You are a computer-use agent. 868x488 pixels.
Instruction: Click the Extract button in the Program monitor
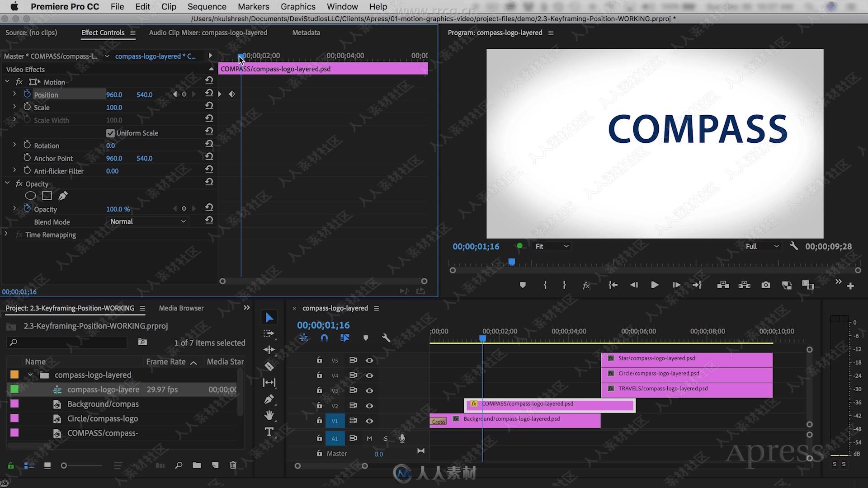click(x=744, y=285)
